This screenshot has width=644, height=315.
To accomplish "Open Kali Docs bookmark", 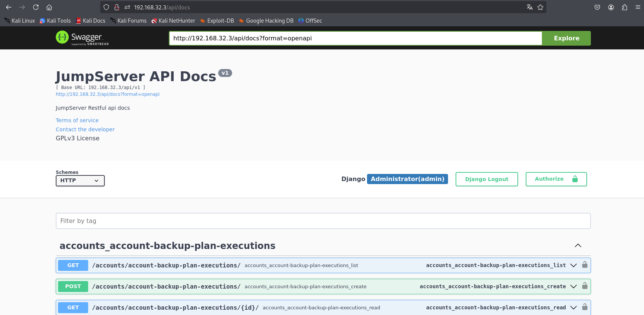I will [x=90, y=21].
